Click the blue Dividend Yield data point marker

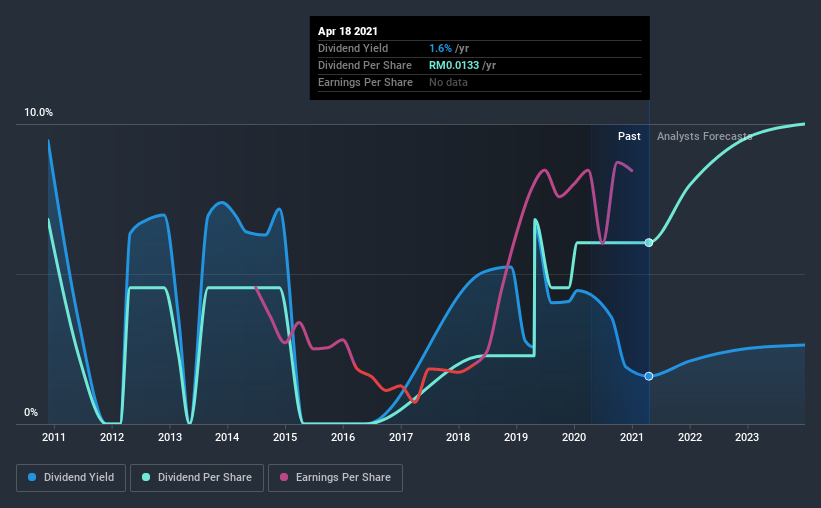(x=649, y=376)
